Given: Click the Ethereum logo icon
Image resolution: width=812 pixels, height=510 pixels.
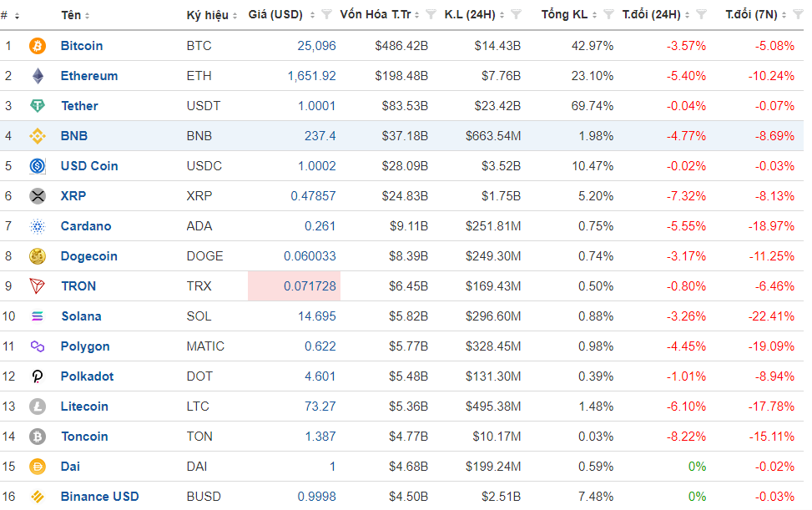Looking at the screenshot, I should point(38,76).
